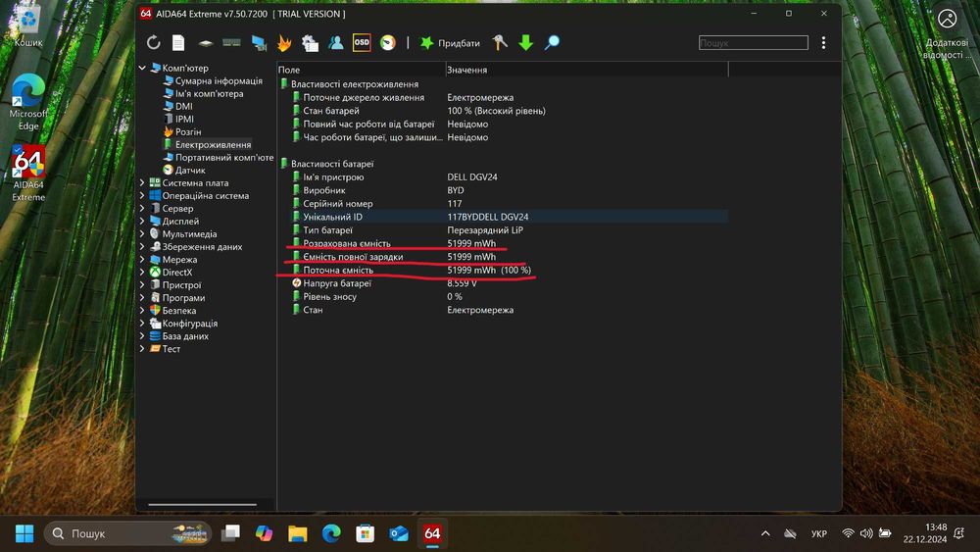Expand the Сервер node
Viewport: 980px width, 552px height.
pos(142,208)
